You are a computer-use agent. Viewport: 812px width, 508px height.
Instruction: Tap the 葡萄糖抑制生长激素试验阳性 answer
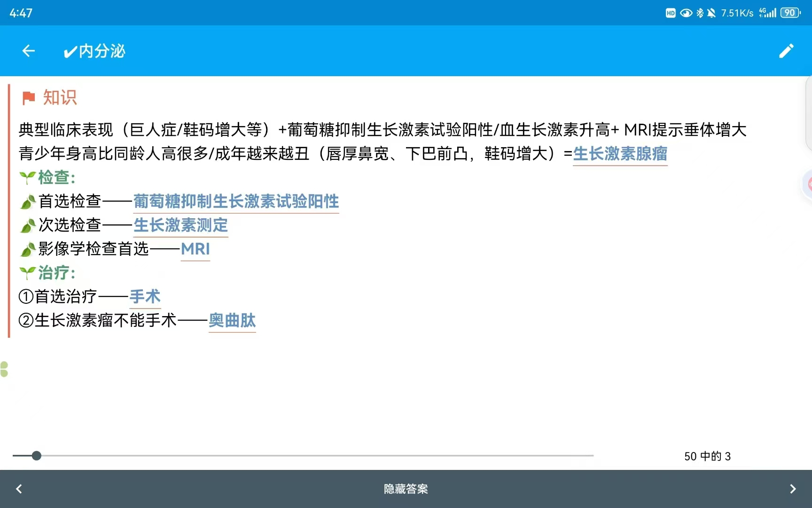point(236,201)
